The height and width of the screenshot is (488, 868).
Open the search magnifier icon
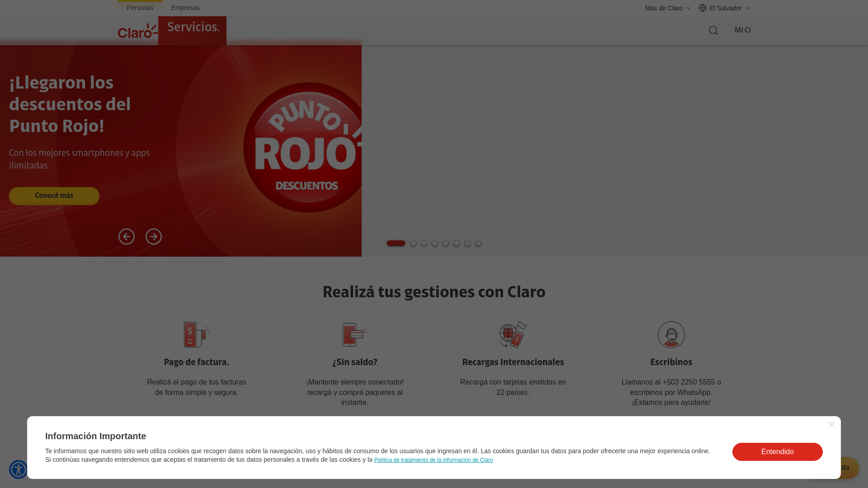click(713, 30)
